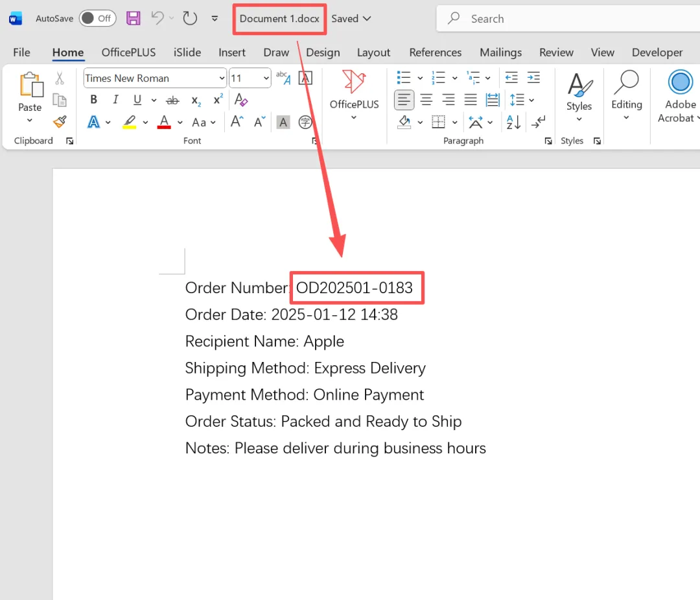Click Multilevel List icon
The image size is (700, 600).
tap(473, 78)
